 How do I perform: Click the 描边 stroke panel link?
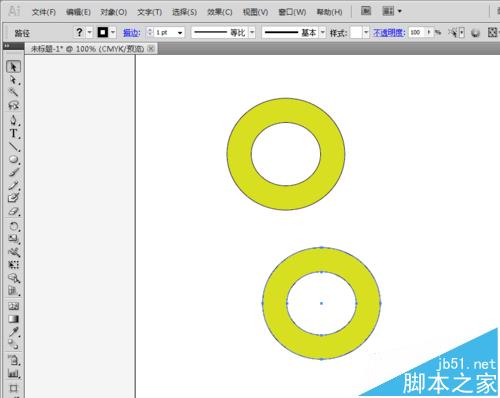click(x=131, y=33)
